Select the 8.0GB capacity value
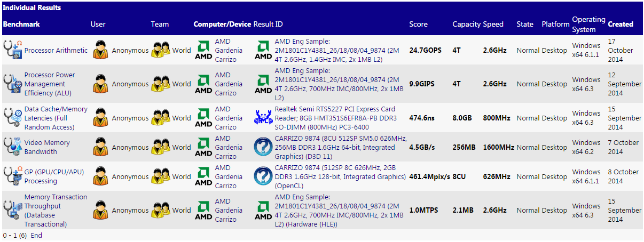 tap(462, 118)
